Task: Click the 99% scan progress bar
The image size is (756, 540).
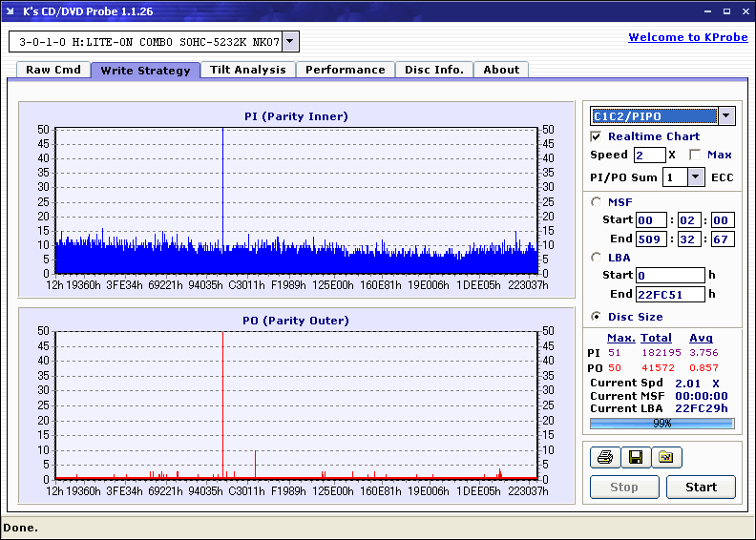Action: [661, 423]
